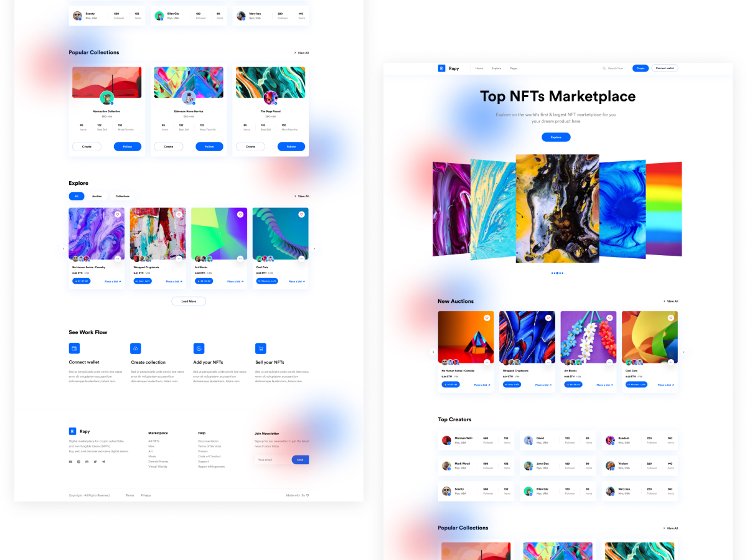Click the Connect wallet workflow icon
This screenshot has height=560, width=747.
click(x=74, y=348)
